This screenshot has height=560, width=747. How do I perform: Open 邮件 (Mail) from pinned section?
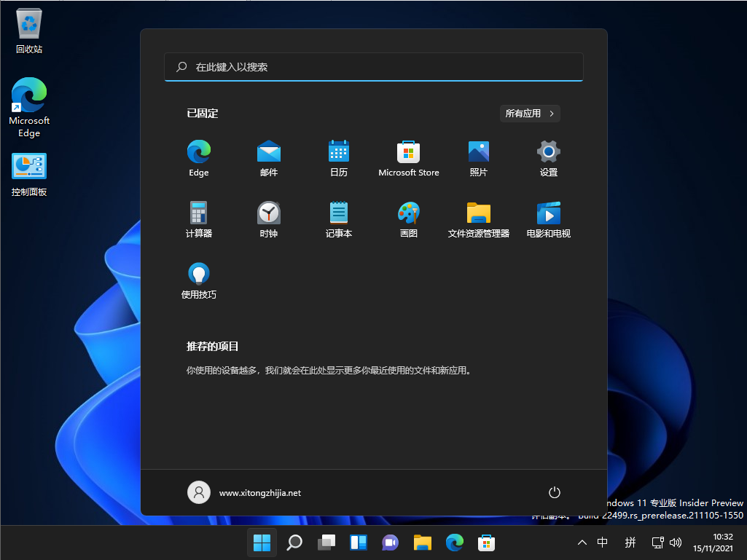(269, 158)
